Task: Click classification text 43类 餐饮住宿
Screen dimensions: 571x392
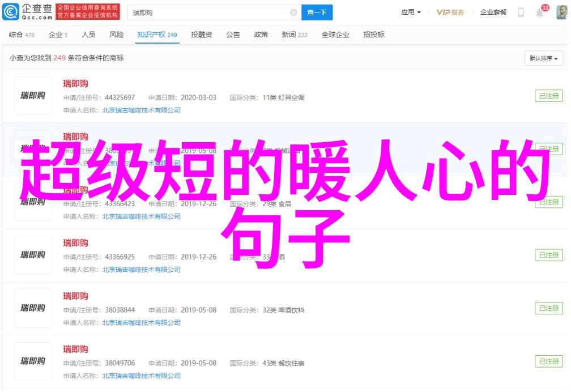Action: pos(283,363)
